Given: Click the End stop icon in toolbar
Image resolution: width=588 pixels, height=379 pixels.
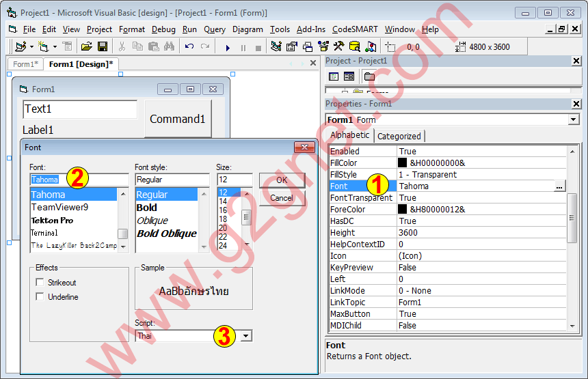Looking at the screenshot, I should tap(258, 48).
